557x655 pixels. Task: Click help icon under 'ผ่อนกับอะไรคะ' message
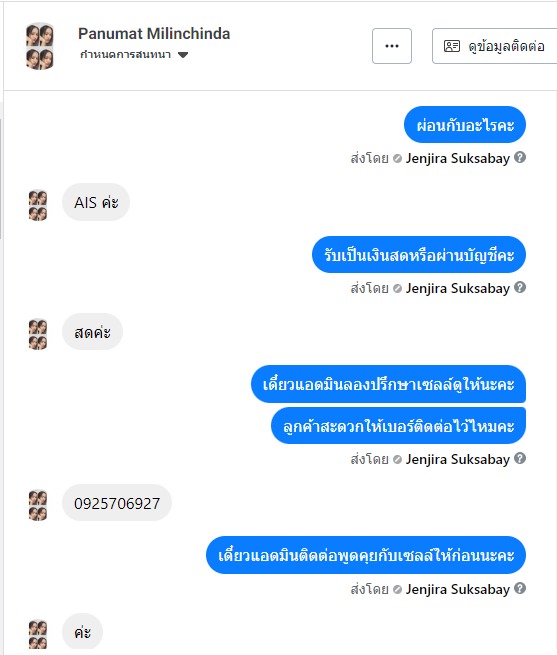(520, 158)
